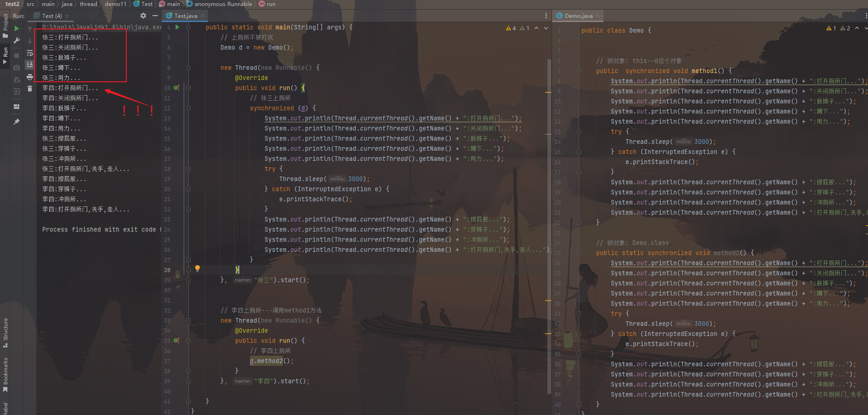Screen dimensions: 868x415
Task: Click the run gutter icon beside main method
Action: (x=177, y=27)
